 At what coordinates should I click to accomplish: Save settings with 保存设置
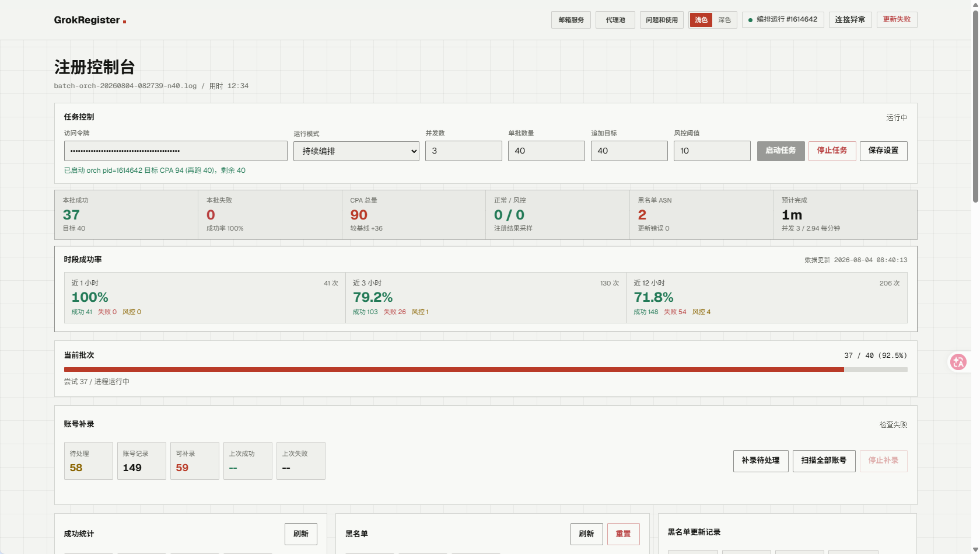coord(883,151)
